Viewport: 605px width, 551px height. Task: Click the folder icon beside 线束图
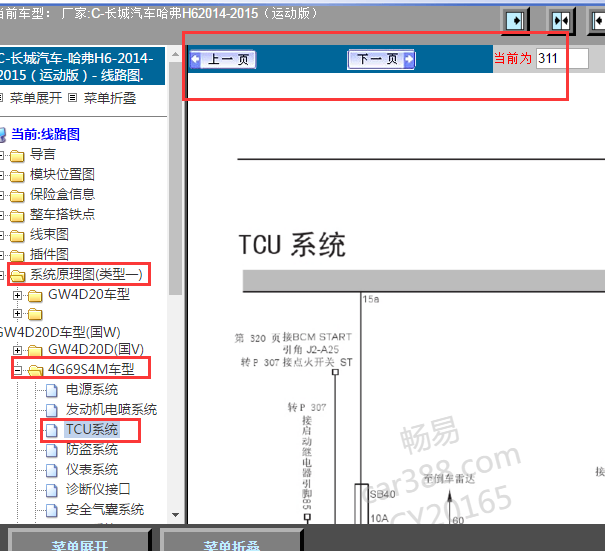click(17, 236)
